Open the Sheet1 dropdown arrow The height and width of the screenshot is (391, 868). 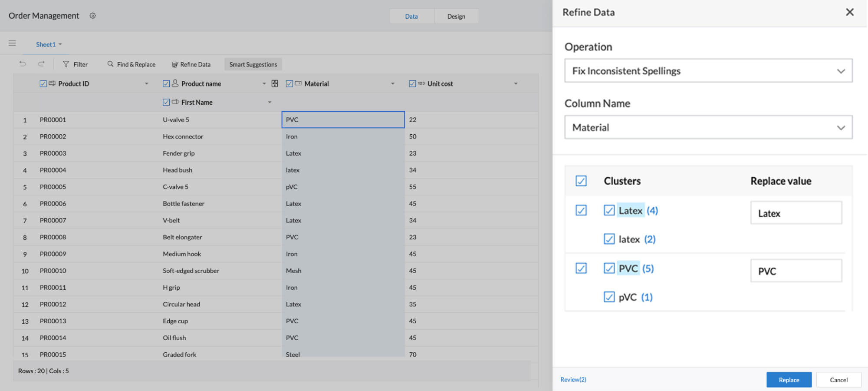pyautogui.click(x=60, y=44)
